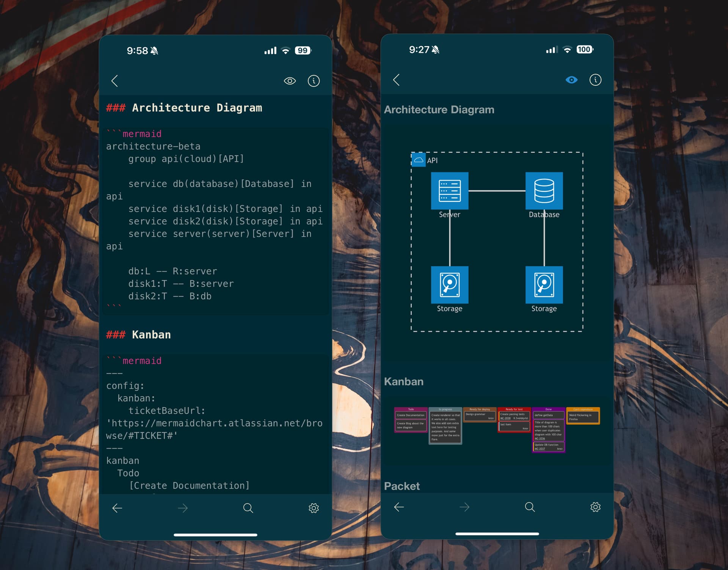Select the Database icon in the diagram
This screenshot has height=570, width=728.
tap(544, 191)
